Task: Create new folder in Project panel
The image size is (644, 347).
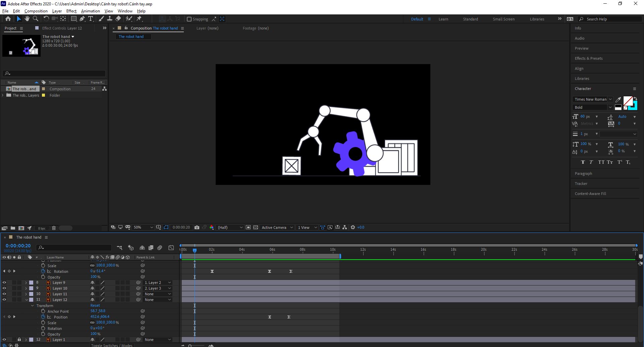Action: [13, 228]
